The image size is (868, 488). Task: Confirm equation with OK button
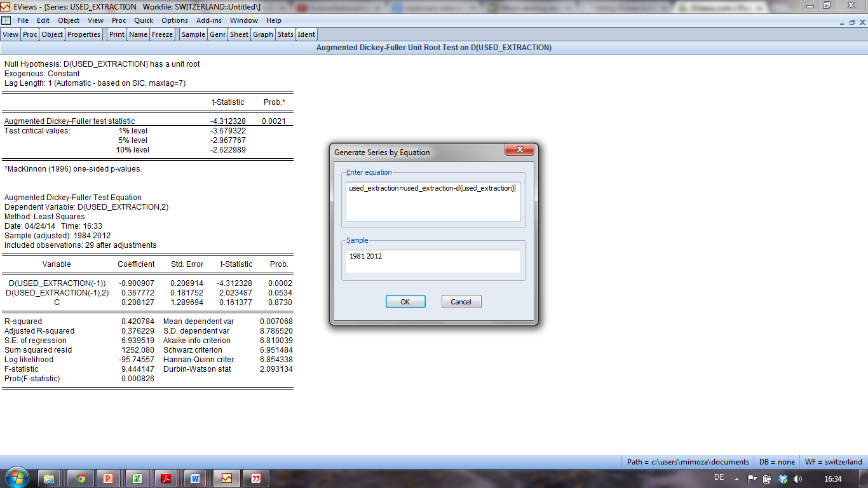(405, 301)
